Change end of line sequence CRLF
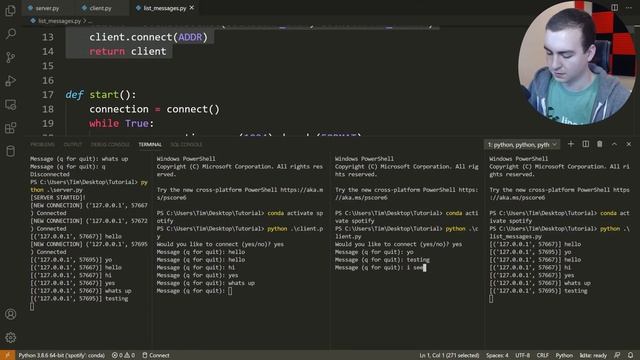The image size is (640, 360). tap(542, 355)
